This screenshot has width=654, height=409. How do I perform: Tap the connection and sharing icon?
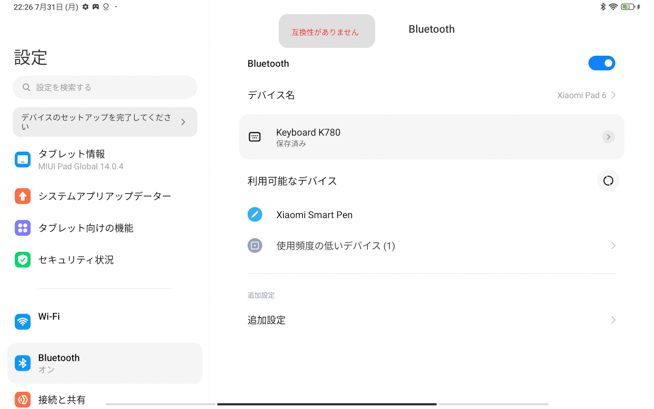(x=23, y=400)
